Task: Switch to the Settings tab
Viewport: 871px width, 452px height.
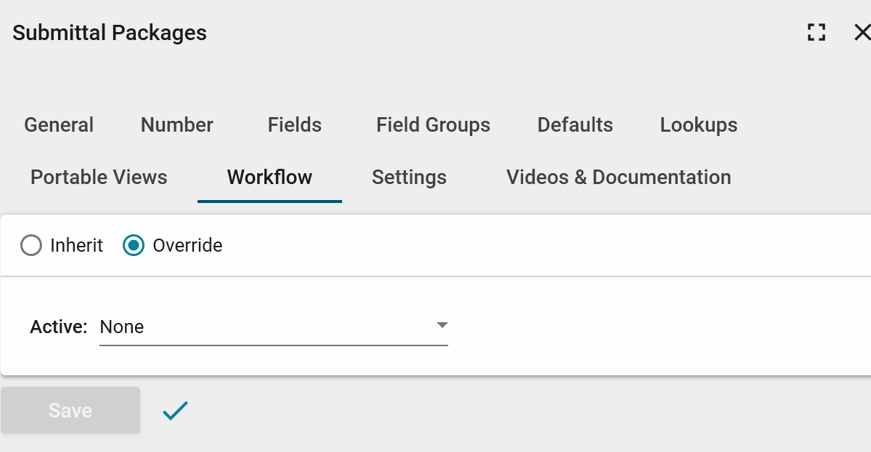Action: pos(409,177)
